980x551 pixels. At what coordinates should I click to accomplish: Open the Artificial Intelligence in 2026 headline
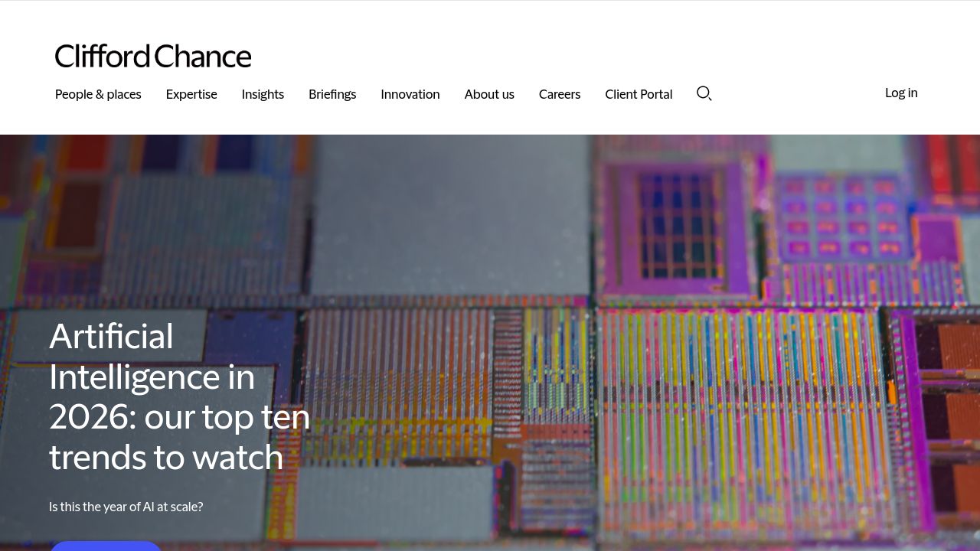point(180,396)
